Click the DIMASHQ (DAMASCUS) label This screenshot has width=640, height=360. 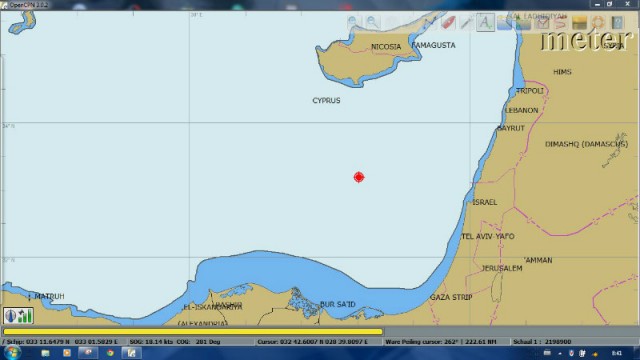pos(587,144)
